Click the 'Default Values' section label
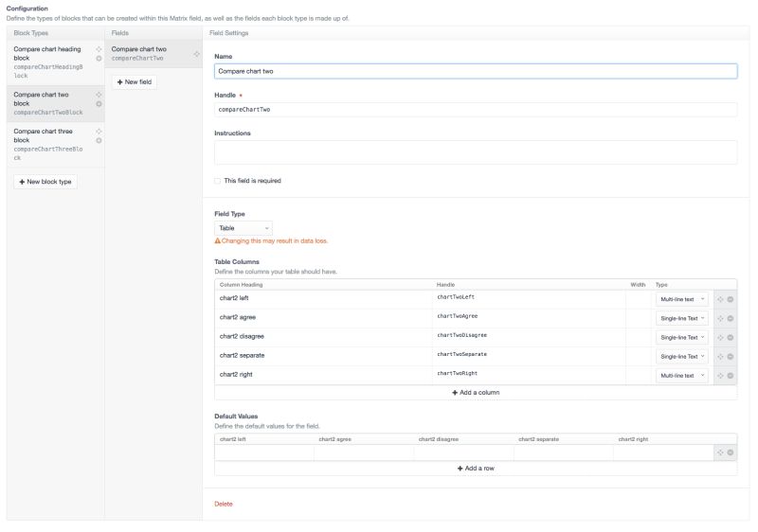 pyautogui.click(x=236, y=417)
